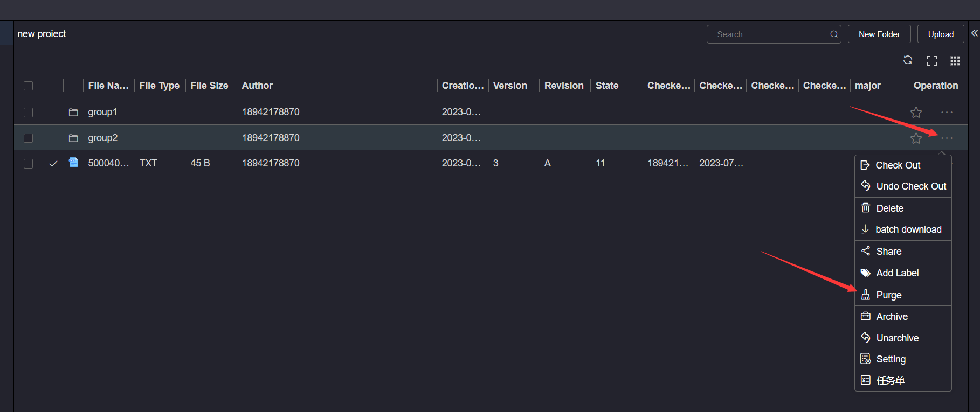This screenshot has height=412, width=980.
Task: Click the File Size column header
Action: pyautogui.click(x=209, y=86)
